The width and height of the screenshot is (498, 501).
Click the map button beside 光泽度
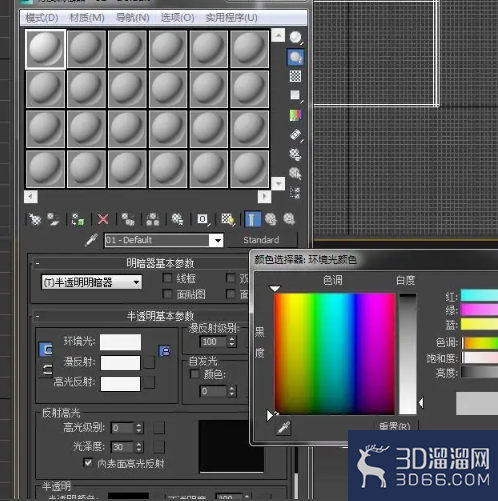[159, 447]
